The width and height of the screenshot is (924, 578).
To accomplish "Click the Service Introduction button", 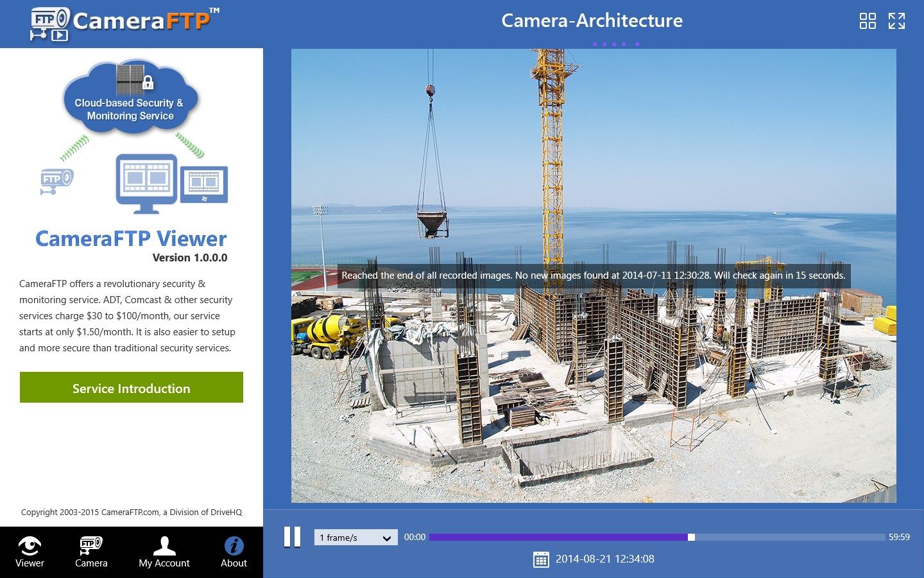I will pos(132,387).
